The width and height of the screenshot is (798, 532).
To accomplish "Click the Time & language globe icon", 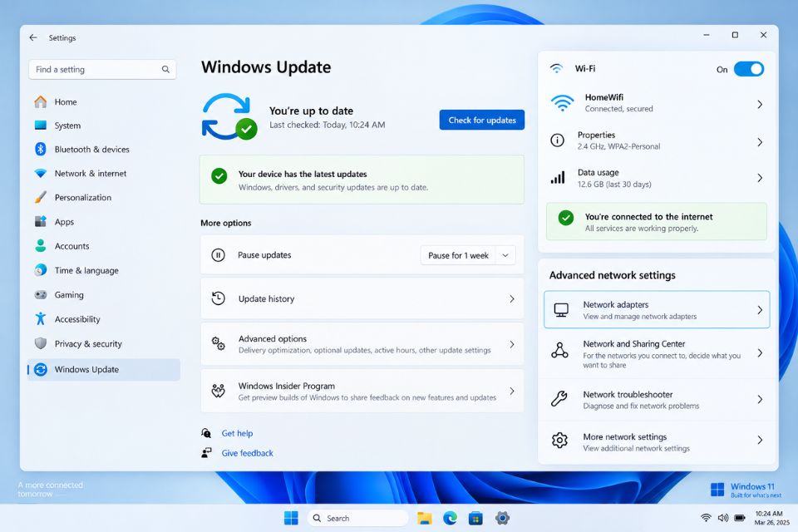I will [40, 270].
